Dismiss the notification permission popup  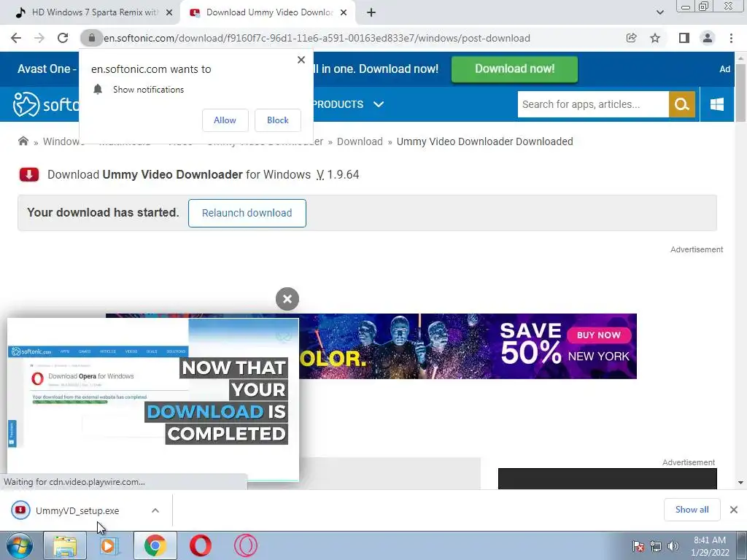coord(301,60)
